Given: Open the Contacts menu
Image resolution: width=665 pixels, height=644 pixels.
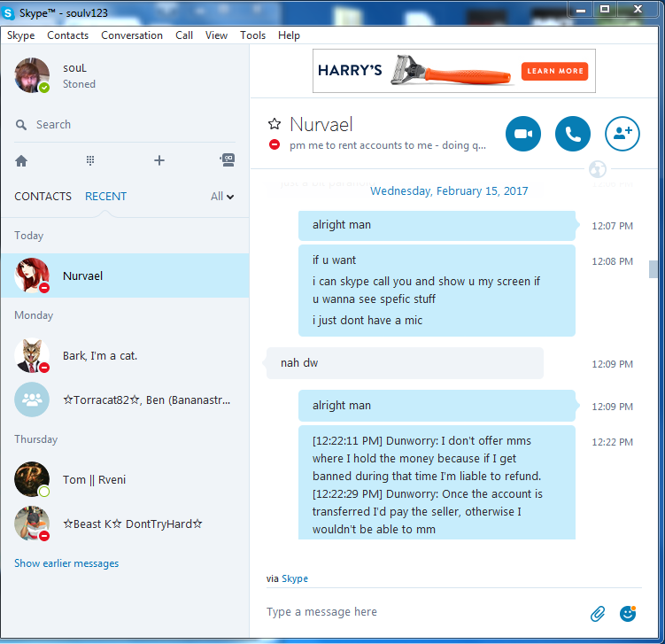Looking at the screenshot, I should [68, 35].
